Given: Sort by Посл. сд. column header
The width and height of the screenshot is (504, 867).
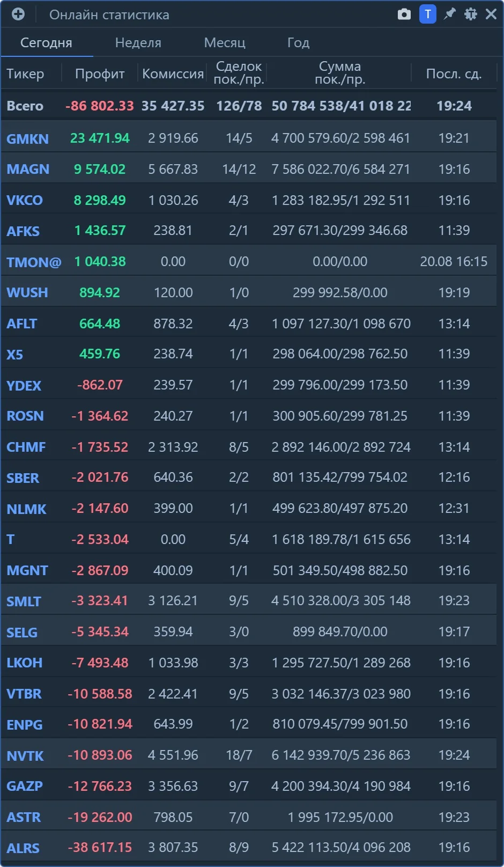Looking at the screenshot, I should pos(454,74).
